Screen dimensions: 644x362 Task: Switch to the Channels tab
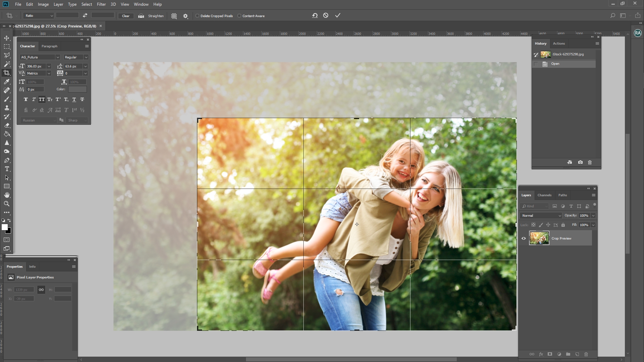coord(544,195)
